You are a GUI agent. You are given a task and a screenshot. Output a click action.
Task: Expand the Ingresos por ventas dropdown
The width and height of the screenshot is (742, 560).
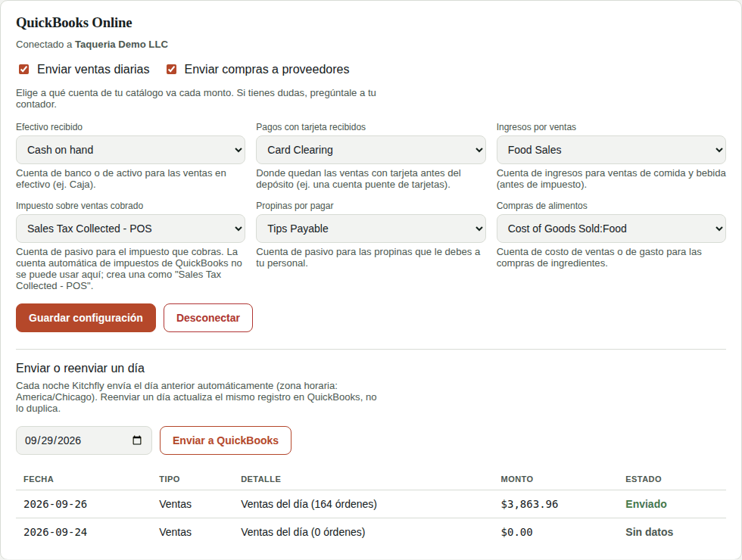[611, 150]
